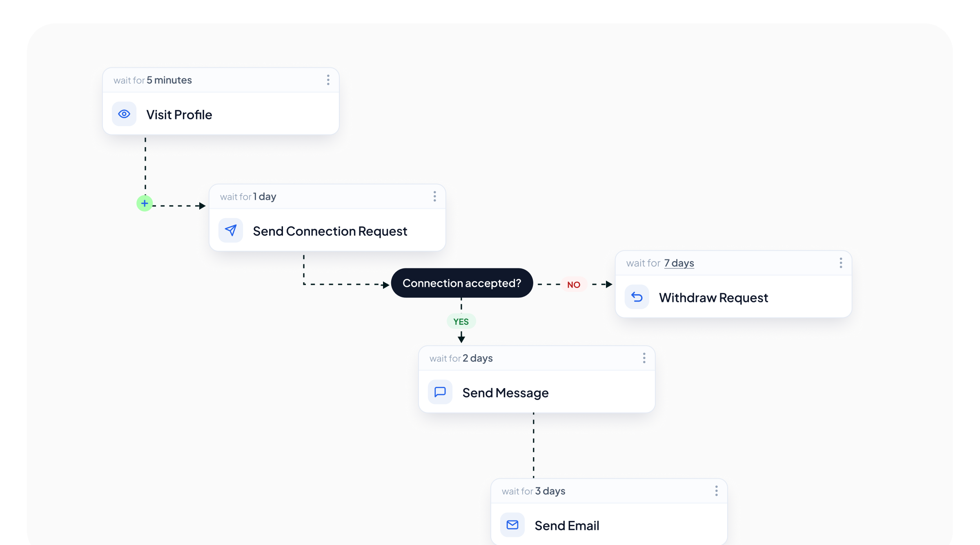
Task: Click the green YES branch label
Action: 461,322
